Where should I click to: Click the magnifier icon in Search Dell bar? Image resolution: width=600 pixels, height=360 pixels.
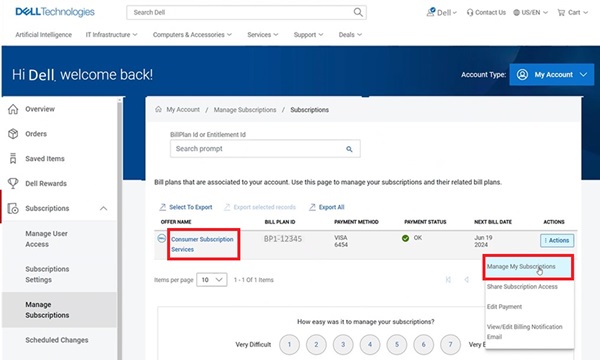tap(358, 12)
